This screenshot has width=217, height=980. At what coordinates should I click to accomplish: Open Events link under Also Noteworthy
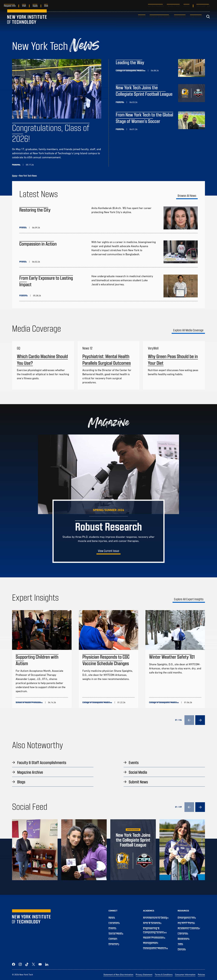134,763
